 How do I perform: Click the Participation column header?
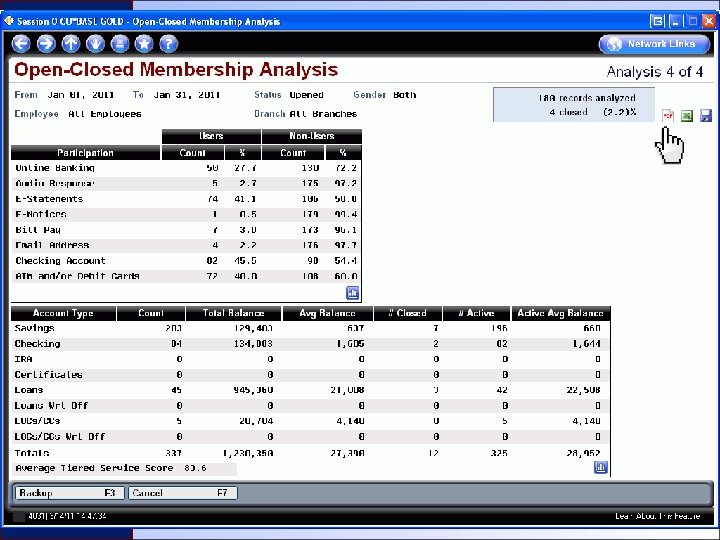coord(85,153)
